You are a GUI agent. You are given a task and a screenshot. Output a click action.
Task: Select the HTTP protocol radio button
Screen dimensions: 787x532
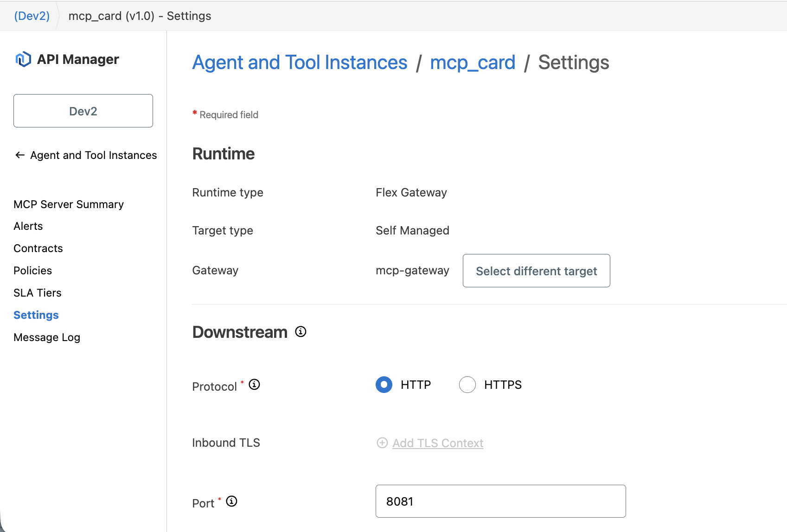click(384, 385)
